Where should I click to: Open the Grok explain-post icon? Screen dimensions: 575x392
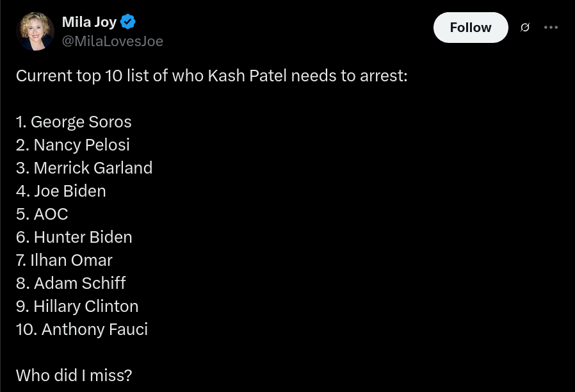pyautogui.click(x=525, y=28)
